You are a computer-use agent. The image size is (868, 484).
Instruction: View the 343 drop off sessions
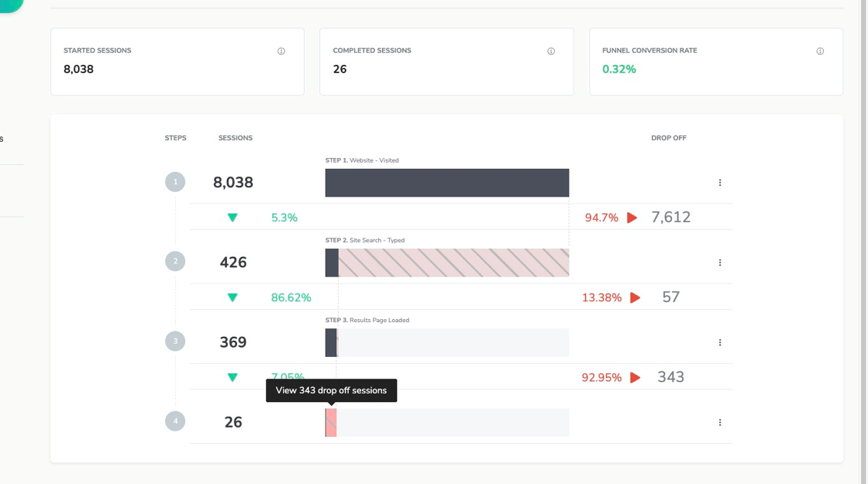(670, 377)
